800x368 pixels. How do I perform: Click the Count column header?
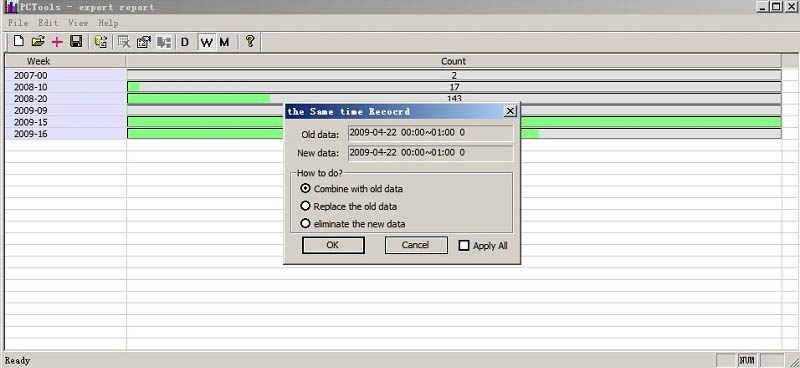(x=453, y=61)
